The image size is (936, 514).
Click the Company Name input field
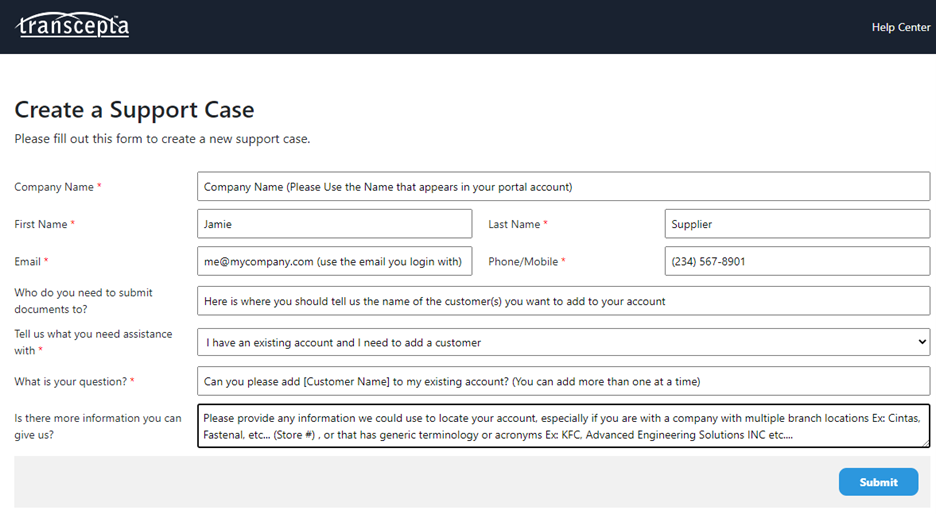tap(563, 187)
